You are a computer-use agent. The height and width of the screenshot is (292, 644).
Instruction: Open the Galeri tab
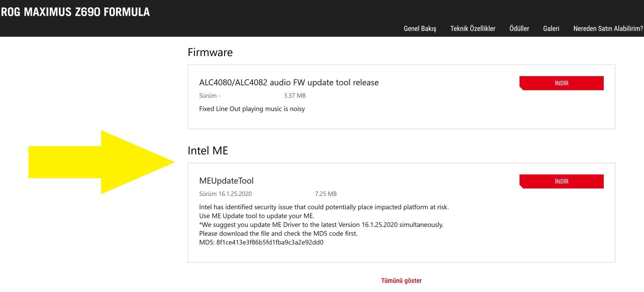[551, 29]
